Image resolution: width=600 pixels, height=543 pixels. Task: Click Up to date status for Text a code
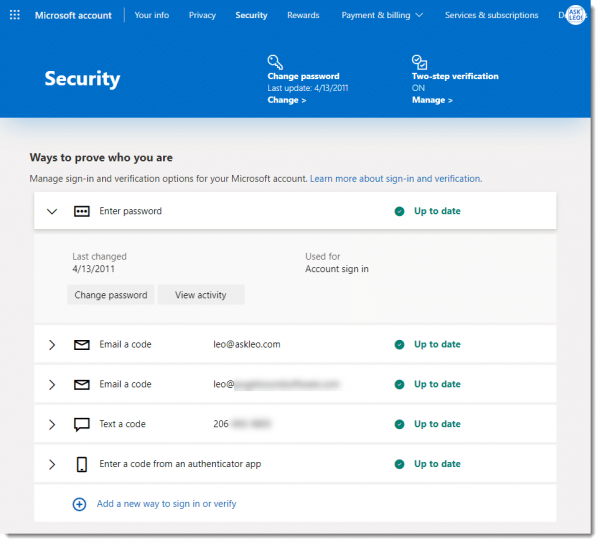point(437,424)
